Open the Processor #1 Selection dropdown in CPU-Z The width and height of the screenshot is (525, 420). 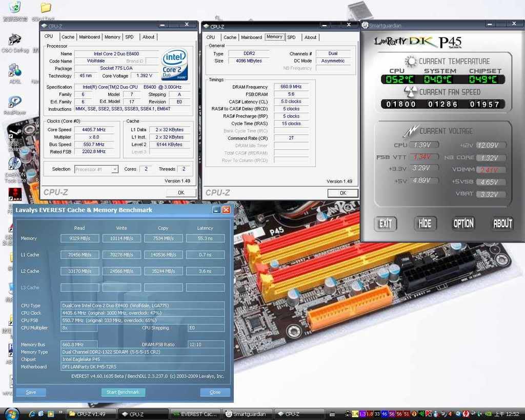point(96,169)
